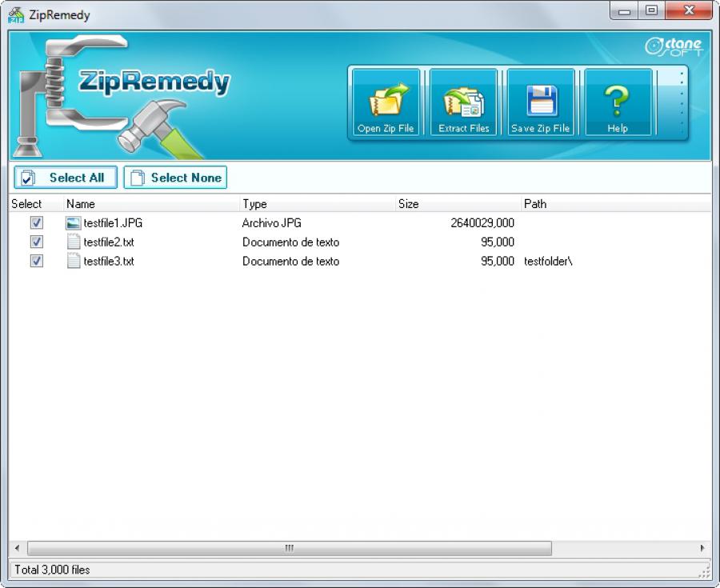Click Documento de texto in testfile3.txt row
This screenshot has width=720, height=588.
click(x=290, y=261)
